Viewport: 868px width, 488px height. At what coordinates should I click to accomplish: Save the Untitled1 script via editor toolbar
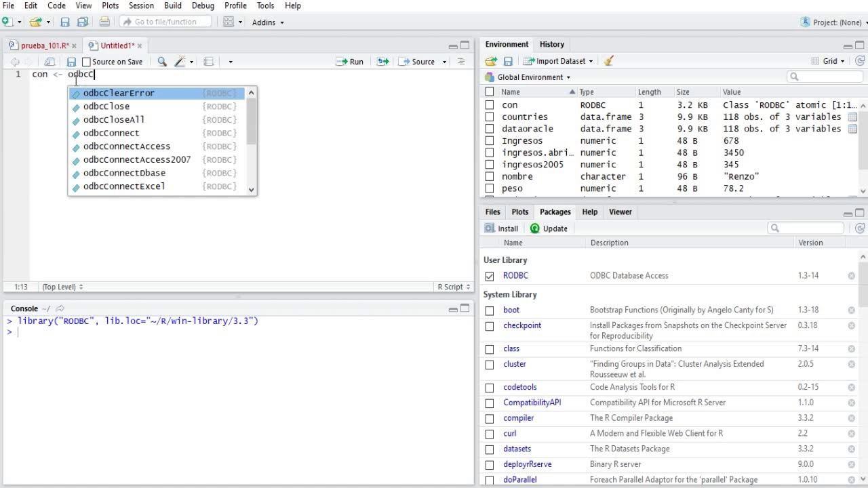[x=71, y=62]
